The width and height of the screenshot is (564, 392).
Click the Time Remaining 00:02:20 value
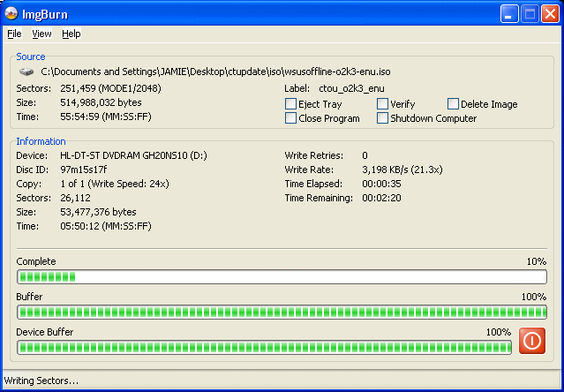tap(381, 198)
